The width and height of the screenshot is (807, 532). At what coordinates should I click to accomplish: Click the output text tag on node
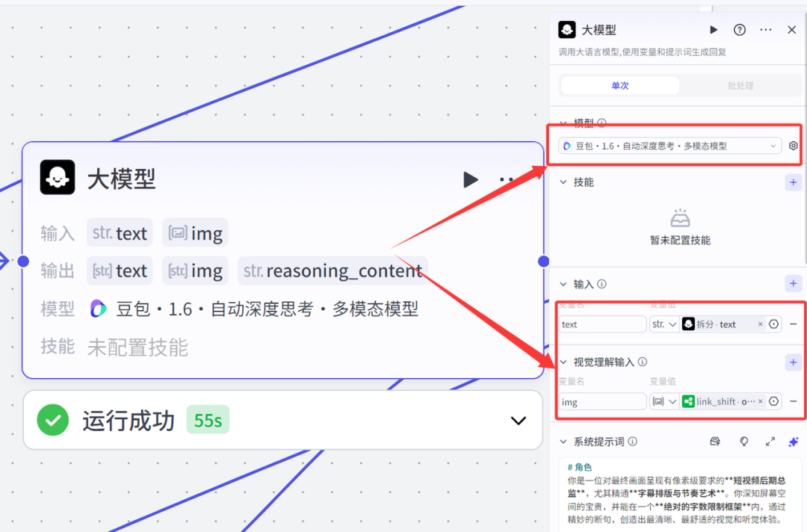(x=120, y=270)
